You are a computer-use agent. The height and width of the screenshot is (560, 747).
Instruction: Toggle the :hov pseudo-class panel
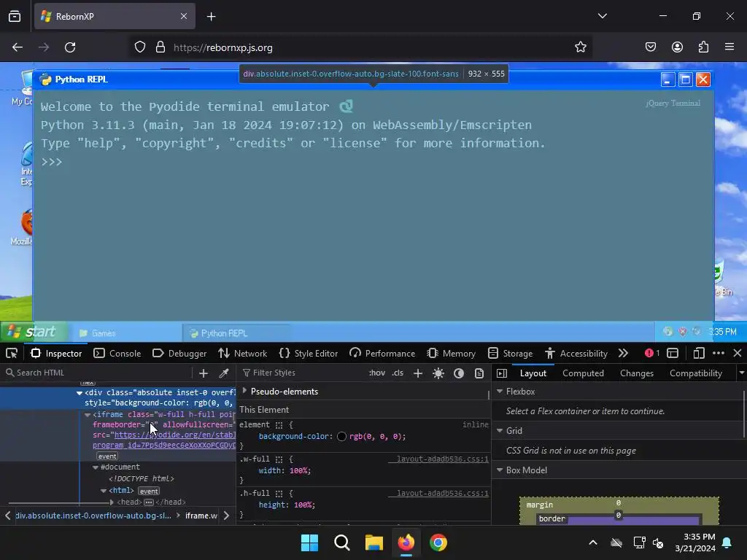tap(377, 373)
